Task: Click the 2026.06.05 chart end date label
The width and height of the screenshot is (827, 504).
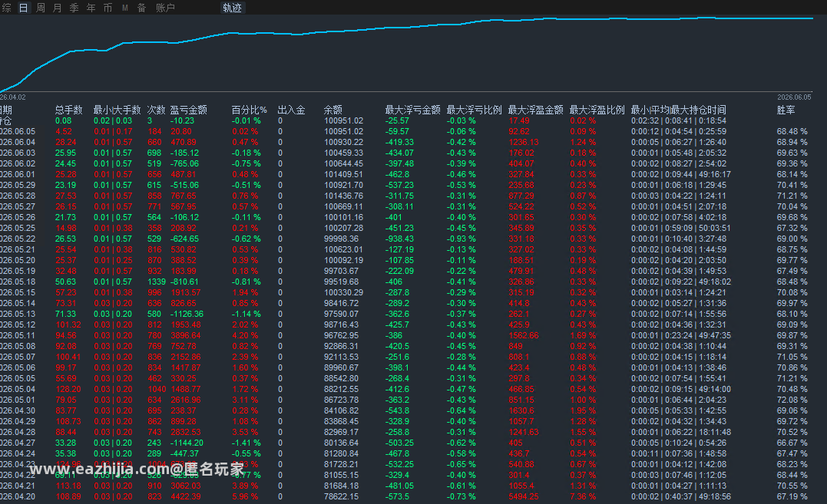Action: pos(794,97)
